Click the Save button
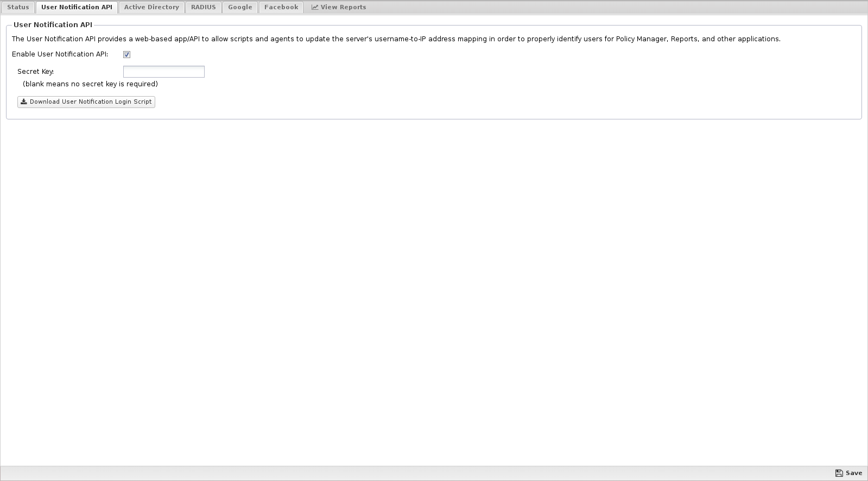 pyautogui.click(x=848, y=473)
